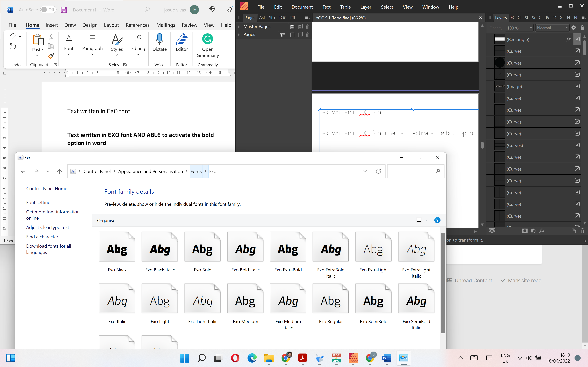Viewport: 588px width, 367px height.
Task: Click the Font settings link
Action: [39, 202]
